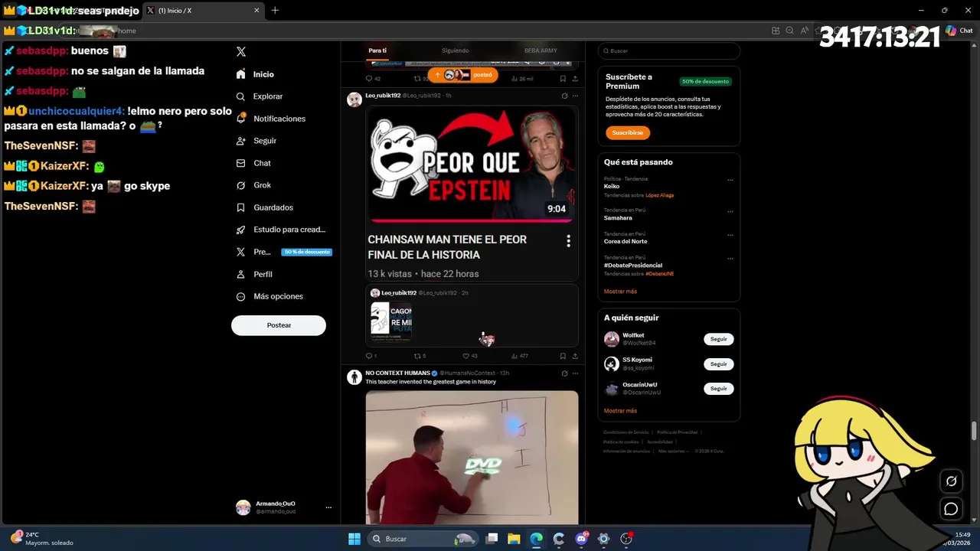Play the teacher DVD whiteboard video
Image resolution: width=980 pixels, height=551 pixels.
(x=472, y=457)
